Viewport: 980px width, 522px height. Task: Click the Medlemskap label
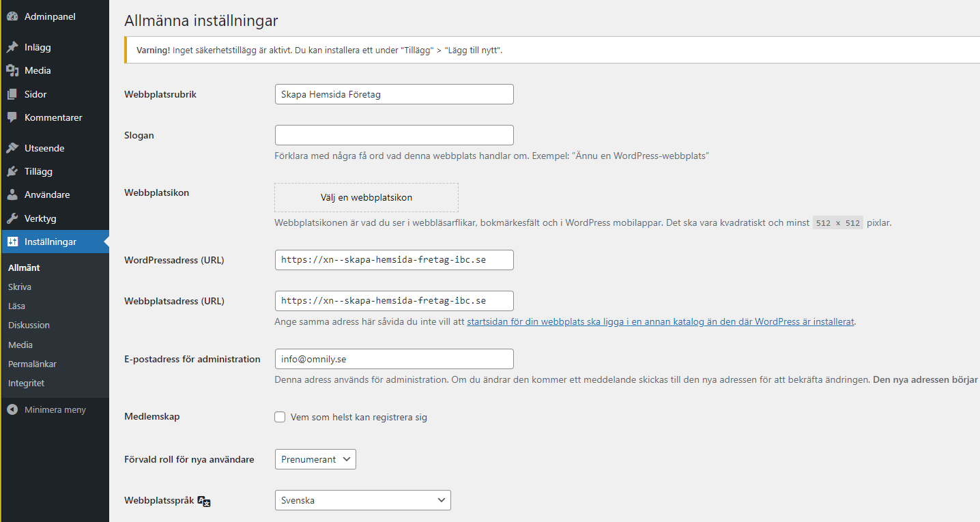click(152, 416)
